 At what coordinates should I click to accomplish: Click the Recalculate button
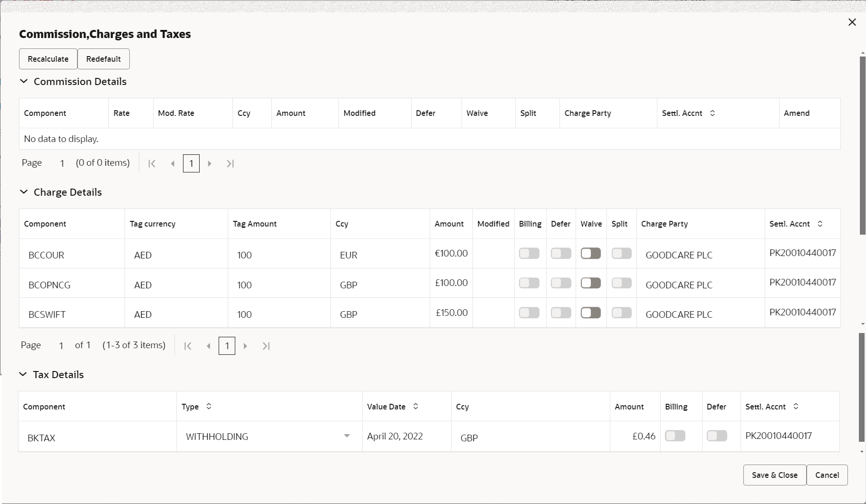coord(48,59)
